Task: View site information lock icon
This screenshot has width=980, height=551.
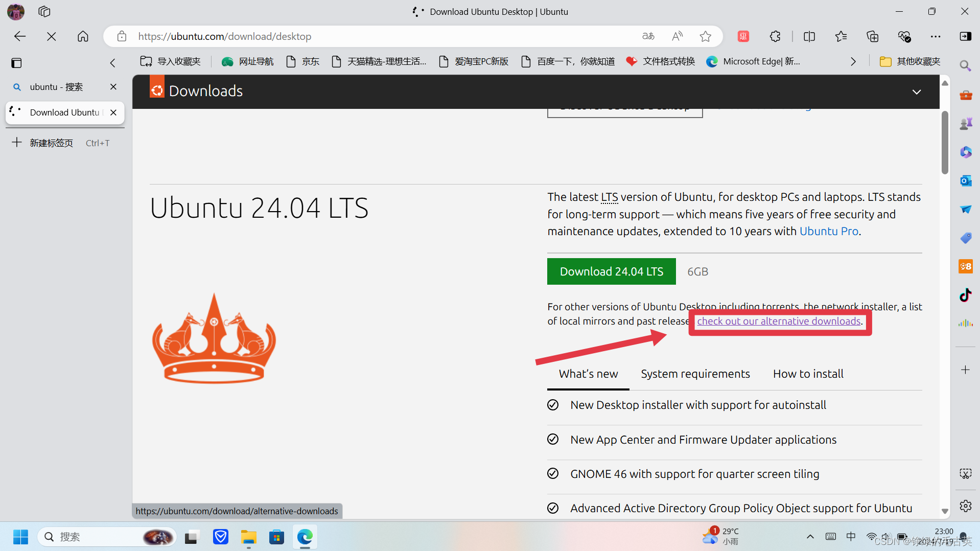Action: coord(122,36)
